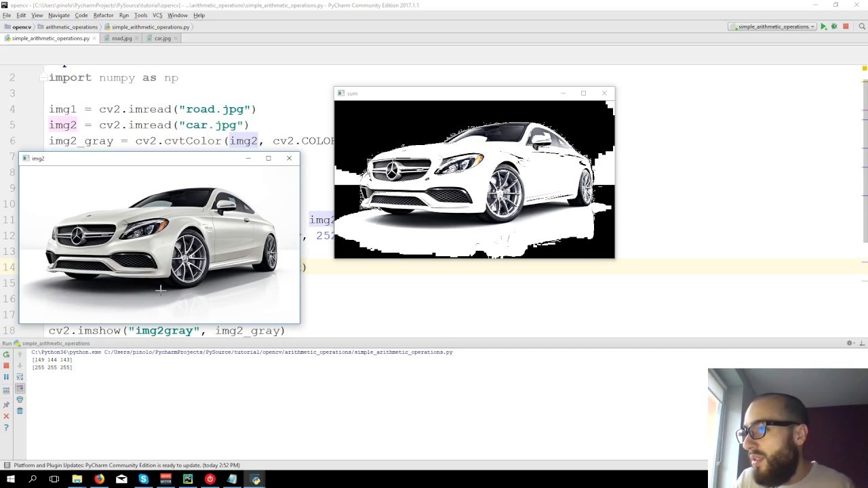Open Run panel help question mark
Viewport: 868px width, 488px height.
click(6, 428)
